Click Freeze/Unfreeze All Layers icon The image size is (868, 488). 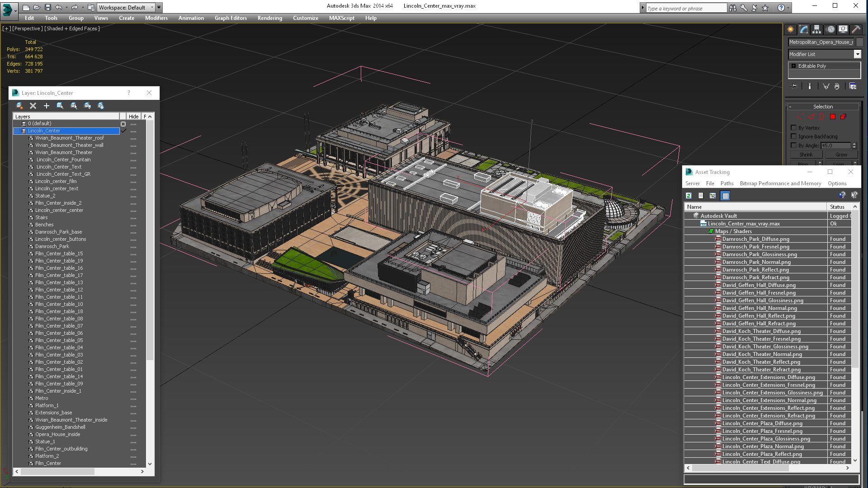coord(101,106)
